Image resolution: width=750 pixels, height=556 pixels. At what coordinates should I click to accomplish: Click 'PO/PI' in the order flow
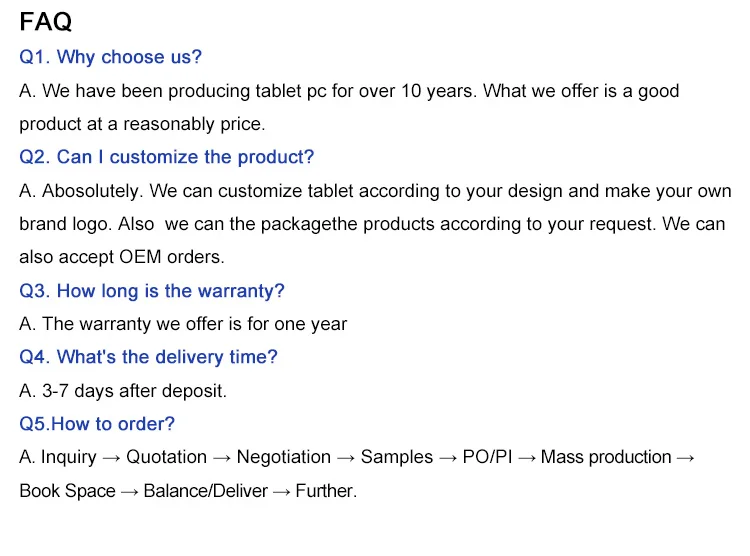click(x=487, y=457)
